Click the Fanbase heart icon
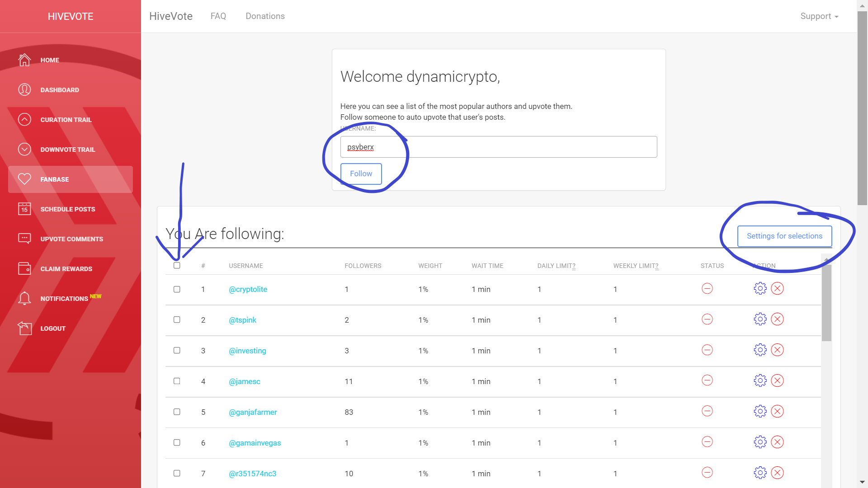Screen dimensions: 868x488 24,179
